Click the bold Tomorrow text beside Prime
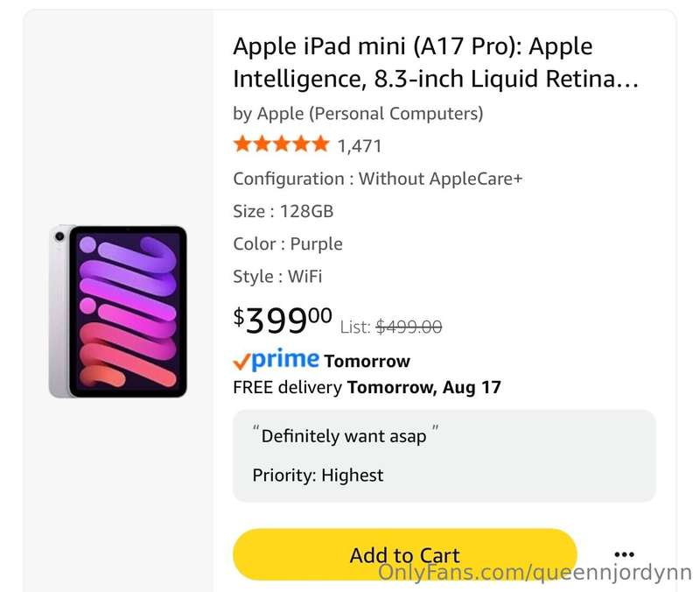Viewport: 700px width, 592px height. point(367,361)
